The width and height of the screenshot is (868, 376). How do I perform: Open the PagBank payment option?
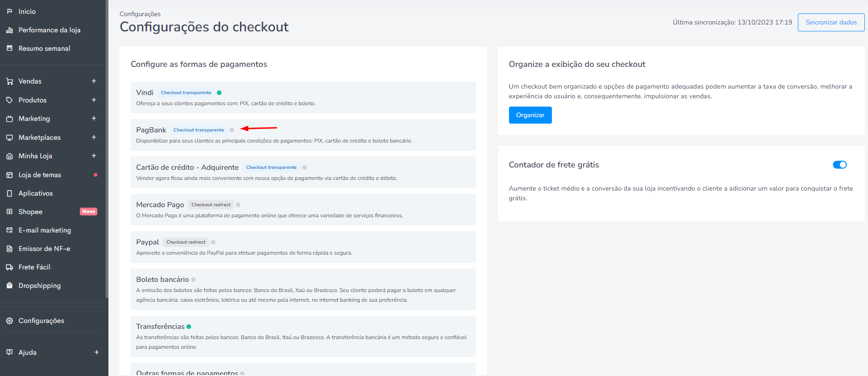(x=303, y=135)
